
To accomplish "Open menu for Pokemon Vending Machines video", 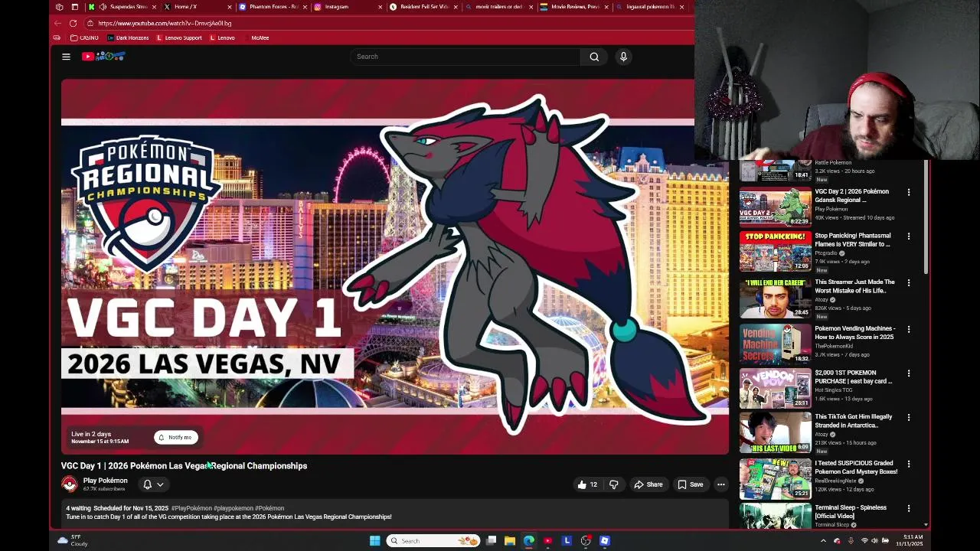I will point(909,329).
